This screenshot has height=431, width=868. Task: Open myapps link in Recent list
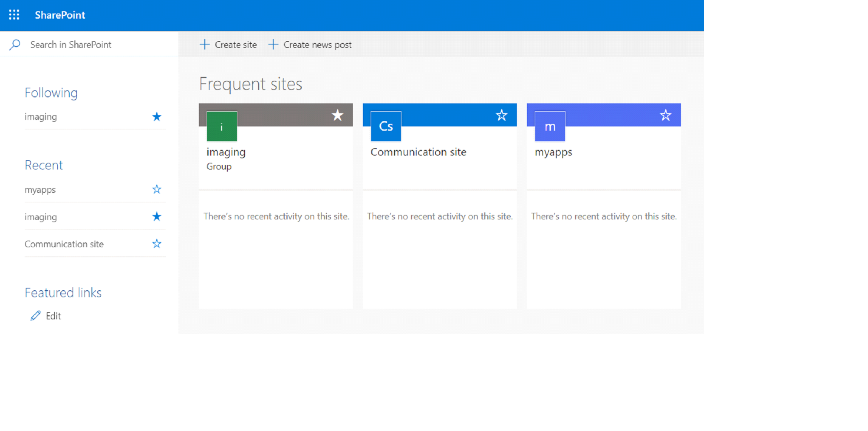[40, 190]
